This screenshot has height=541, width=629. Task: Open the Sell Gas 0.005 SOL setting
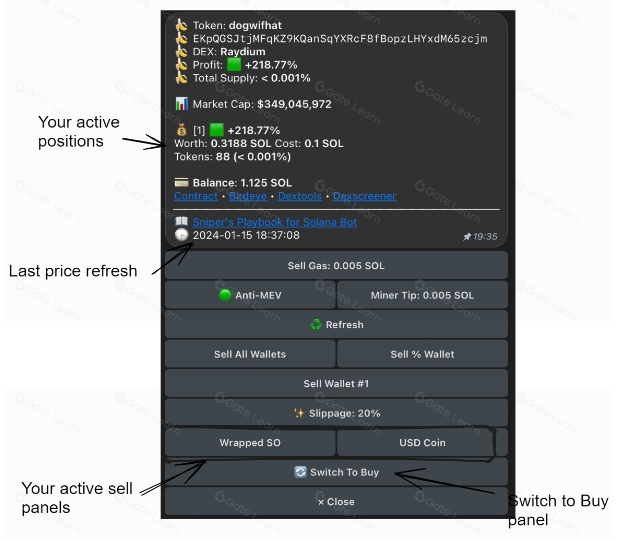tap(336, 265)
